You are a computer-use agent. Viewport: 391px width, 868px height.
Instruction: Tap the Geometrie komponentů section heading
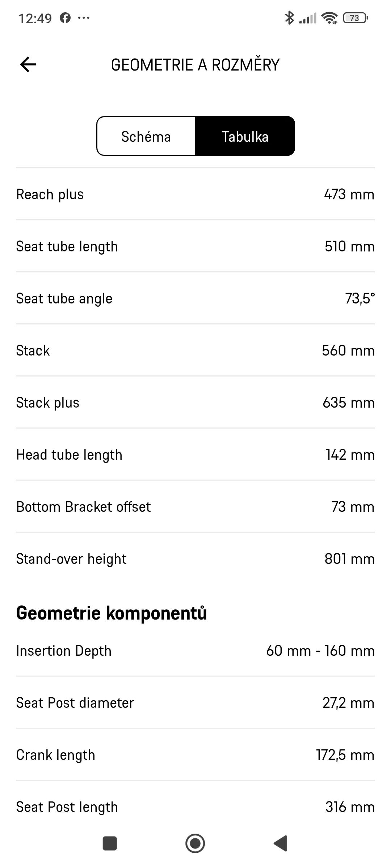[x=112, y=613]
